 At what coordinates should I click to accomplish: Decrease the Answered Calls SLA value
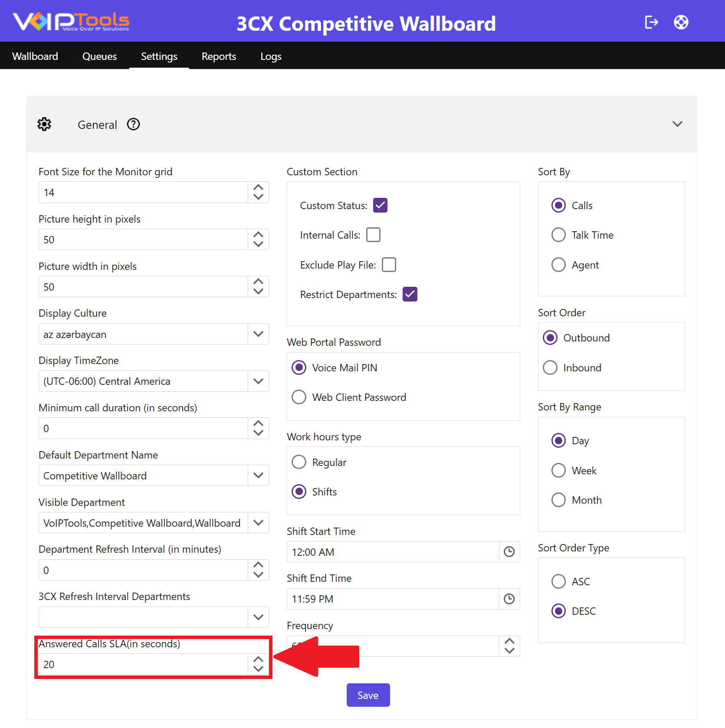258,669
